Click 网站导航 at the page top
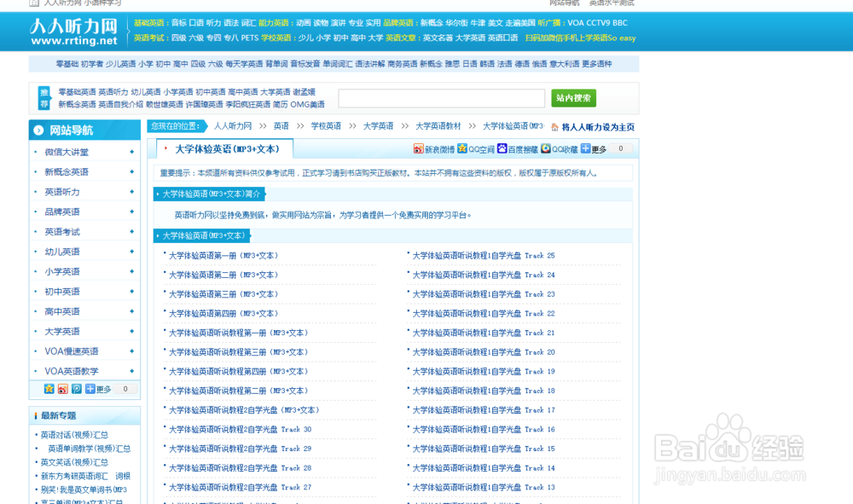Screen dimensions: 853x504 (x=564, y=3)
